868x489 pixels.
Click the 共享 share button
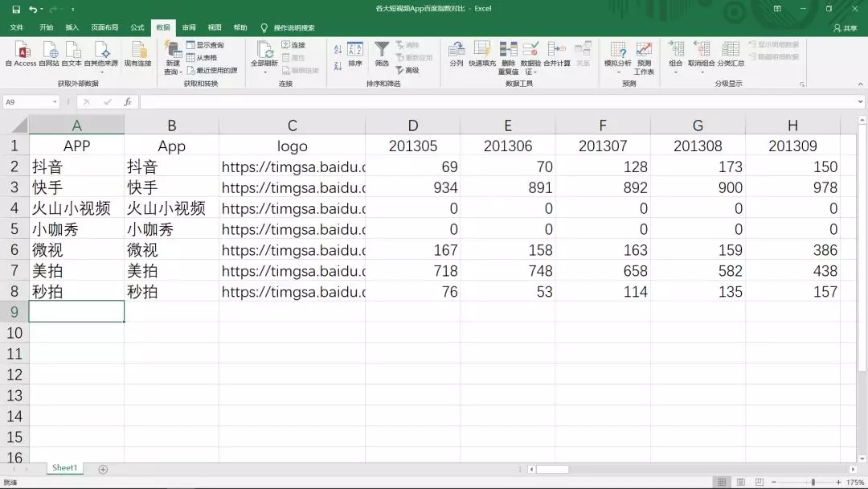click(x=845, y=27)
